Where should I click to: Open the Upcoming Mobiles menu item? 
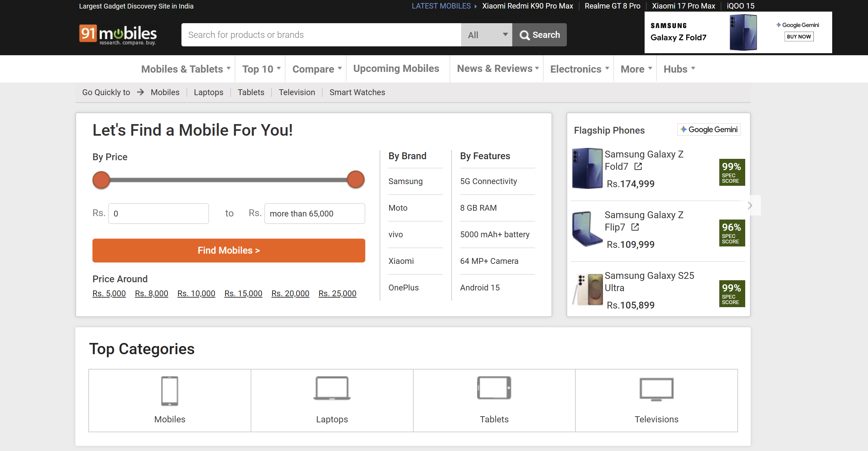point(396,69)
